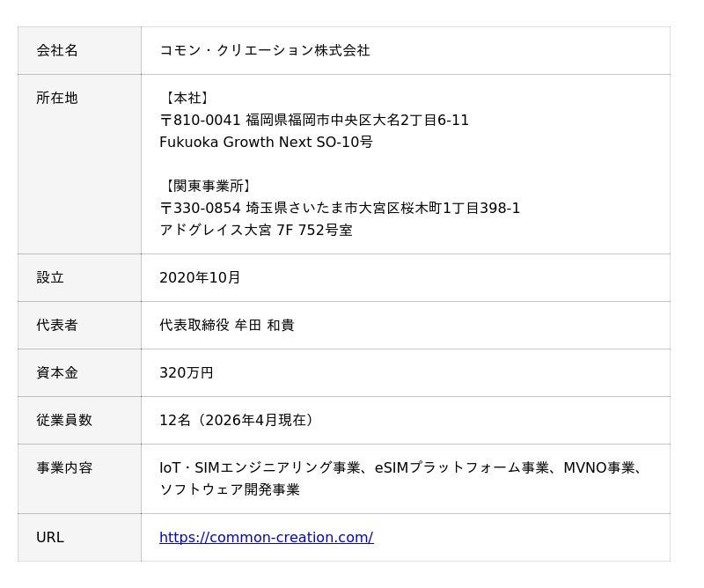Click the 320万円 capital value

(x=187, y=372)
